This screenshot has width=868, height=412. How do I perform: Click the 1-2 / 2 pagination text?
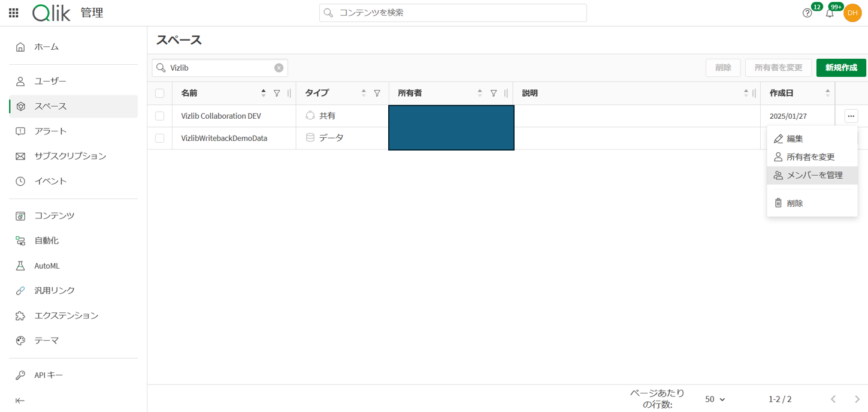(780, 399)
